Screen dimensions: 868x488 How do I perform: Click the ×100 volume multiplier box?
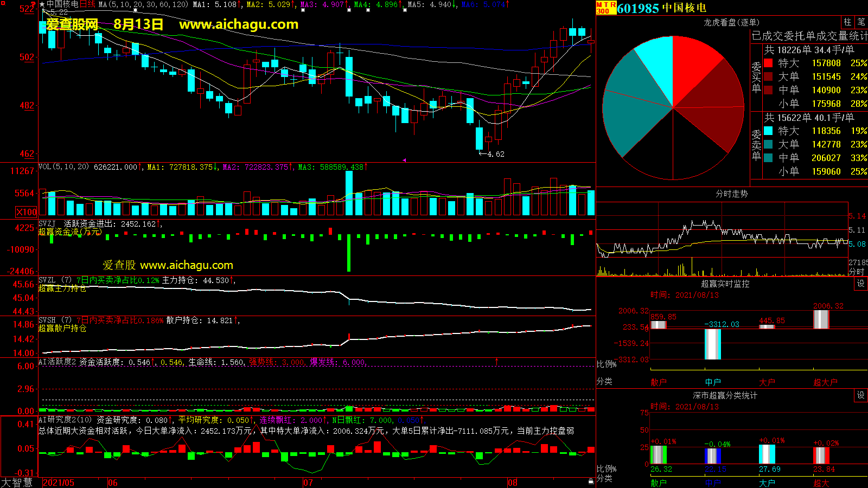click(x=26, y=212)
